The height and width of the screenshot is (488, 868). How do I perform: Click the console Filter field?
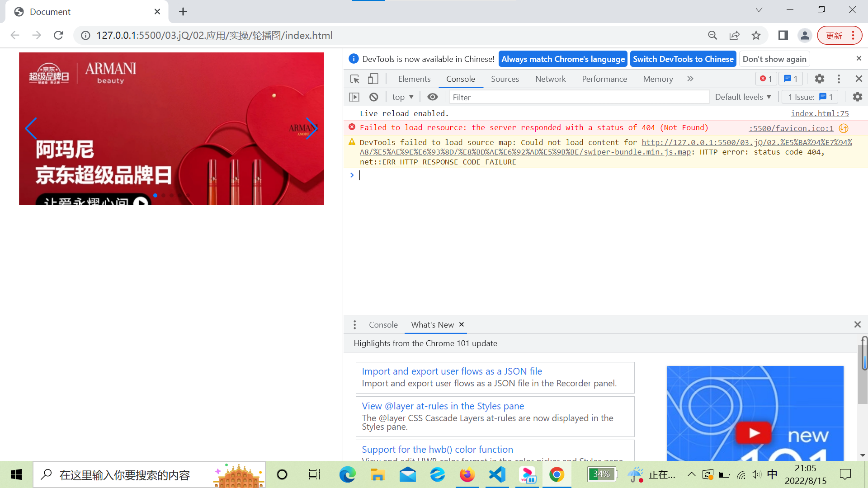579,97
